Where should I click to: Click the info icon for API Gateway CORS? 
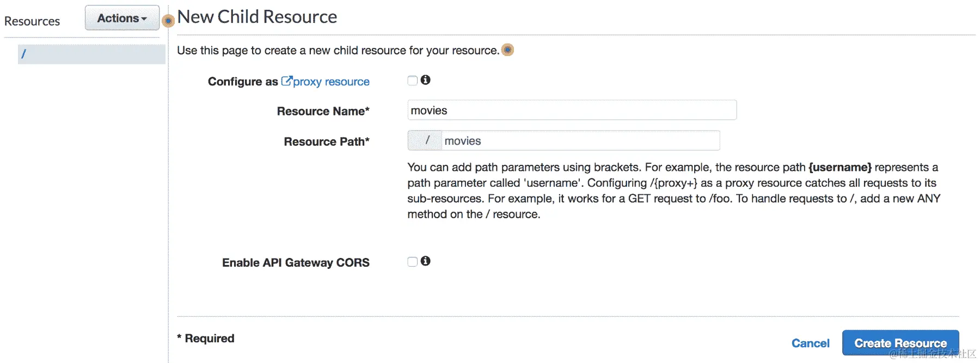tap(426, 261)
